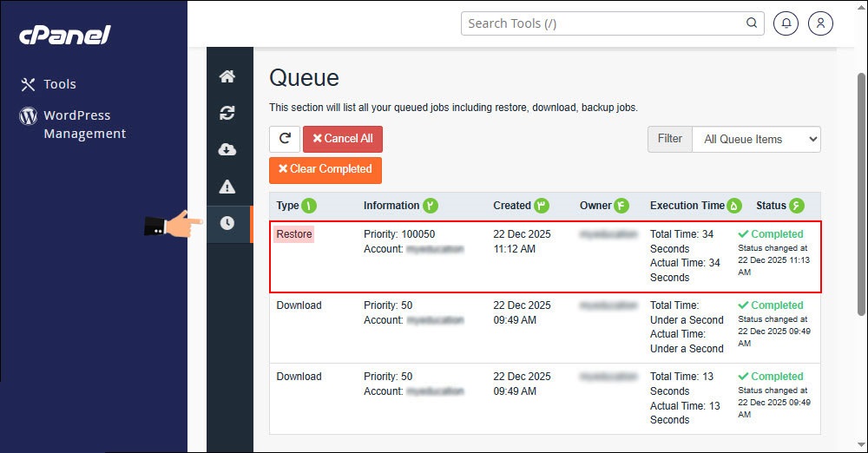This screenshot has width=868, height=453.
Task: Click the cPanel logo
Action: pos(65,35)
